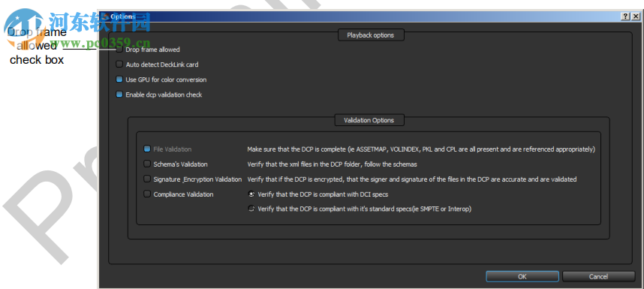This screenshot has height=289, width=644.
Task: Tick the Auto detect DeckLink card checkbox
Action: point(119,65)
